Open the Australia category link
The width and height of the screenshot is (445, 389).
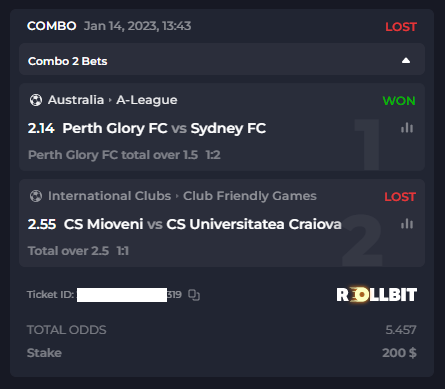click(76, 100)
